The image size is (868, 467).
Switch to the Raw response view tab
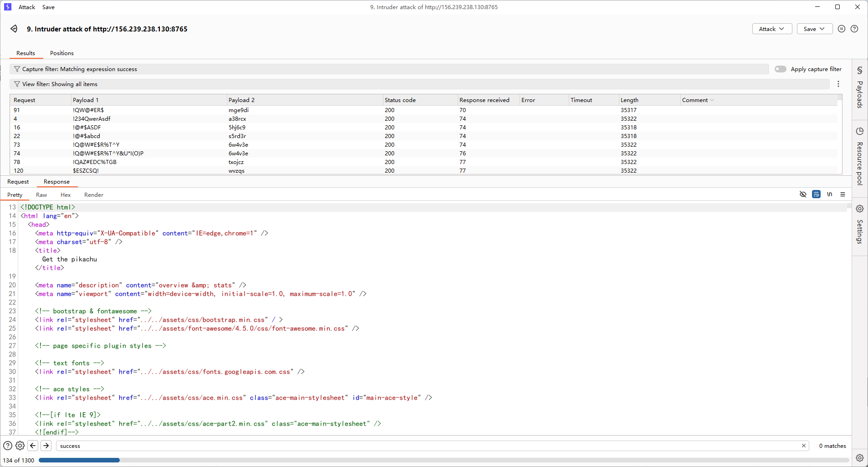pyautogui.click(x=41, y=195)
